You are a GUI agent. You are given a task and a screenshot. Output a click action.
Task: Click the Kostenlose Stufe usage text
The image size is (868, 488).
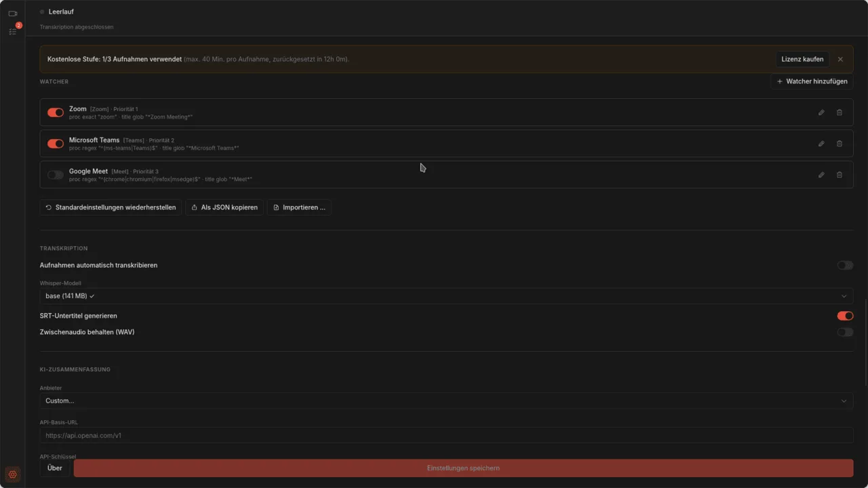click(115, 59)
